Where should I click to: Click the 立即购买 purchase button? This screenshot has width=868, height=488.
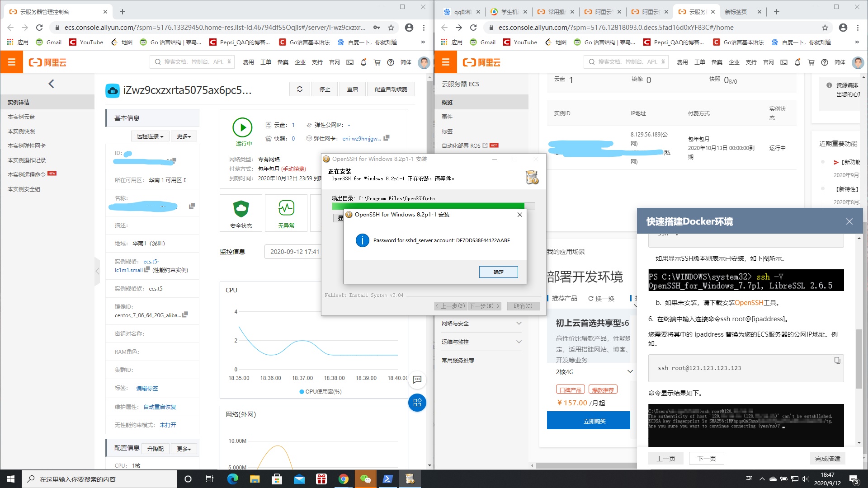[x=588, y=420]
